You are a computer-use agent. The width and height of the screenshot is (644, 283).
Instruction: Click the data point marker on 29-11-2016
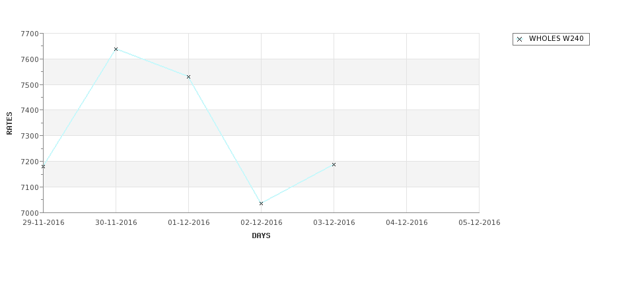(x=43, y=166)
